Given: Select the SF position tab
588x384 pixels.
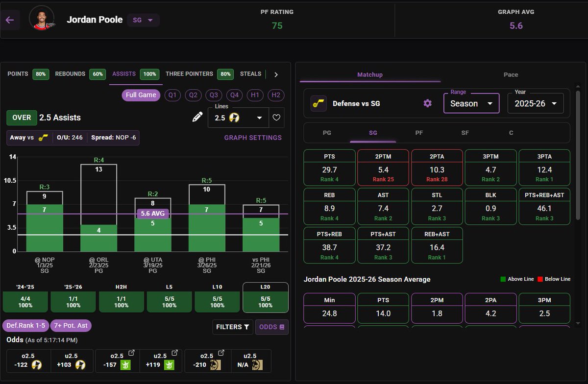Looking at the screenshot, I should (465, 133).
